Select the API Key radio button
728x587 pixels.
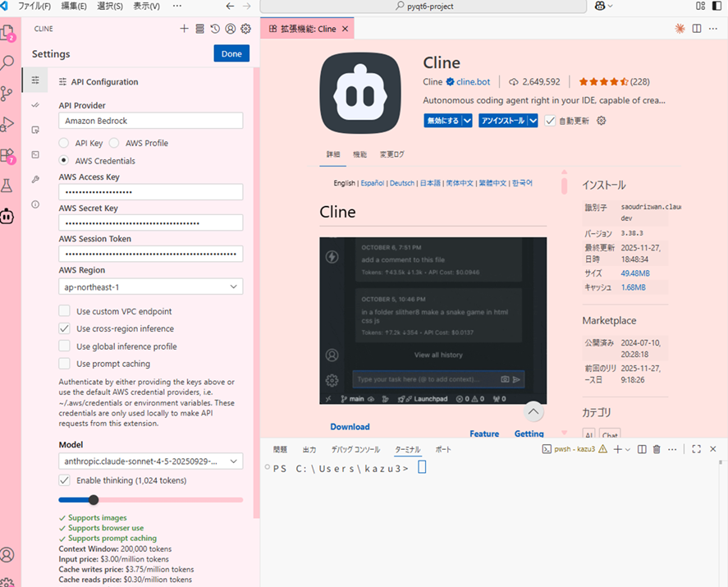coord(64,143)
